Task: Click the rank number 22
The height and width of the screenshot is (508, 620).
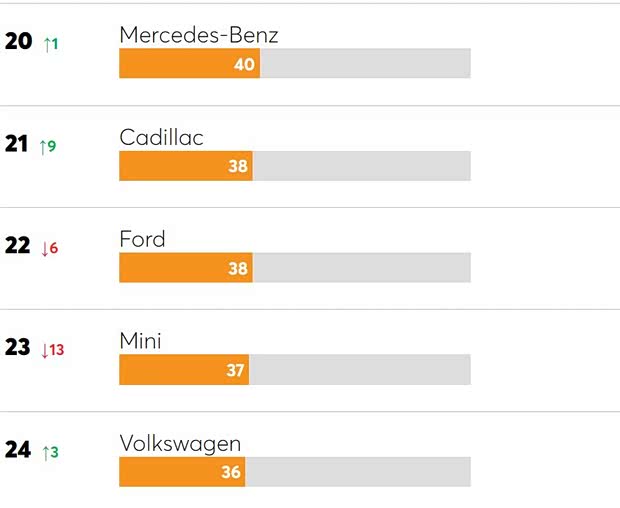Action: coord(18,247)
